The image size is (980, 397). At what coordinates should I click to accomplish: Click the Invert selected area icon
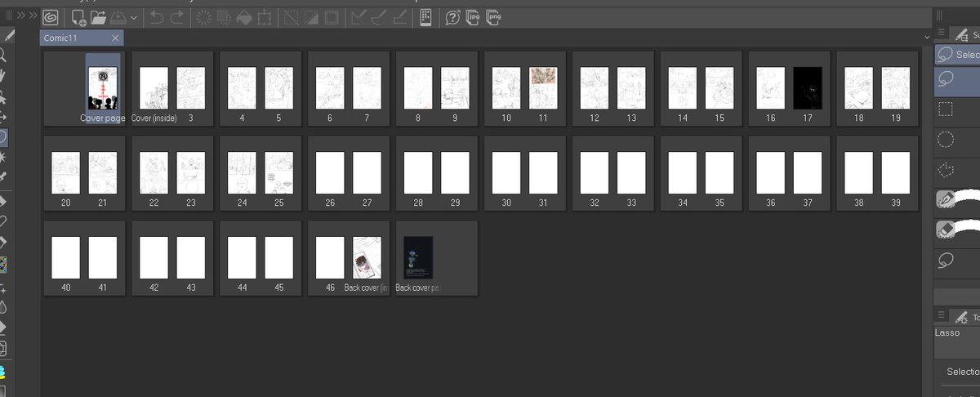click(x=310, y=17)
